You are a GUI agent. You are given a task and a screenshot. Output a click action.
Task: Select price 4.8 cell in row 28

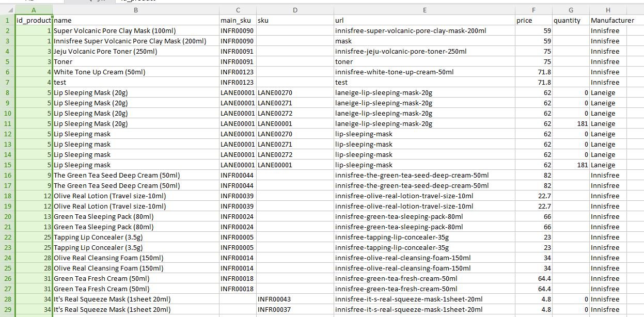(x=533, y=299)
